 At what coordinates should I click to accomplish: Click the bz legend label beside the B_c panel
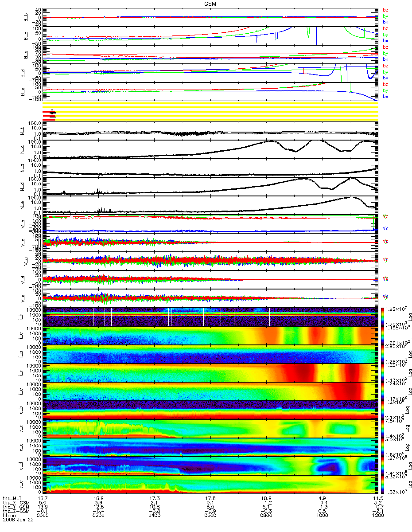385,29
